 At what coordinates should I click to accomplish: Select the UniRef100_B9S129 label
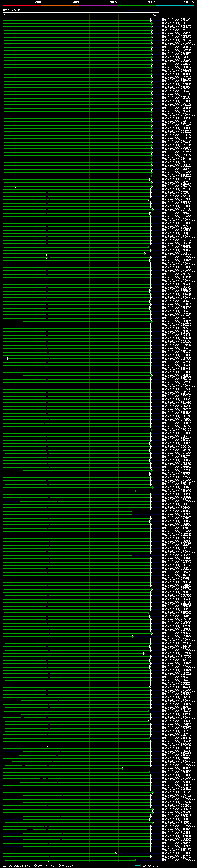[x=177, y=104]
